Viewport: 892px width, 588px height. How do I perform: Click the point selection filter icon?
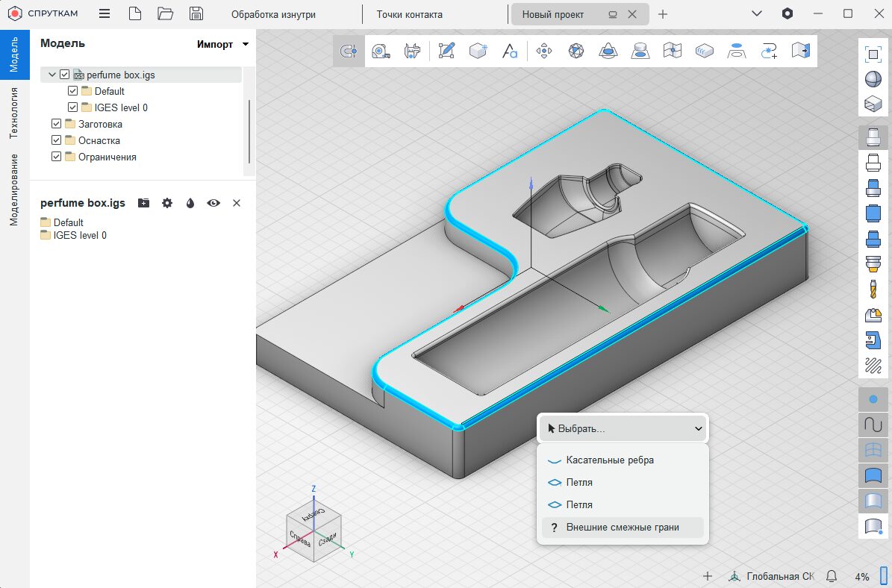[x=872, y=399]
